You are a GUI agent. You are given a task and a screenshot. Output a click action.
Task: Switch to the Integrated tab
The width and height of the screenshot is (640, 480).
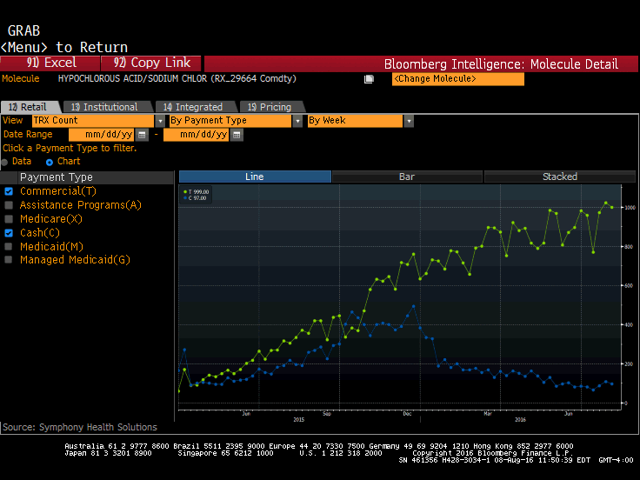click(x=195, y=107)
